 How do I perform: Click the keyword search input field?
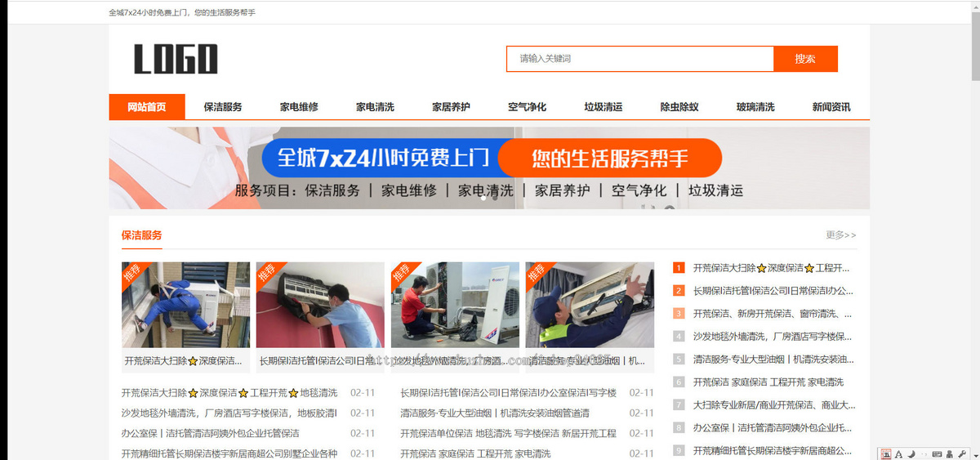pos(640,59)
